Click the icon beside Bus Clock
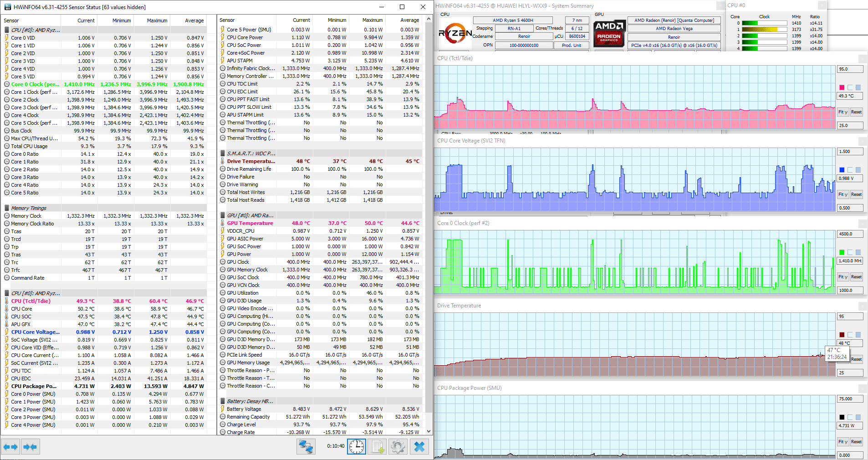Image resolution: width=868 pixels, height=460 pixels. coord(7,131)
